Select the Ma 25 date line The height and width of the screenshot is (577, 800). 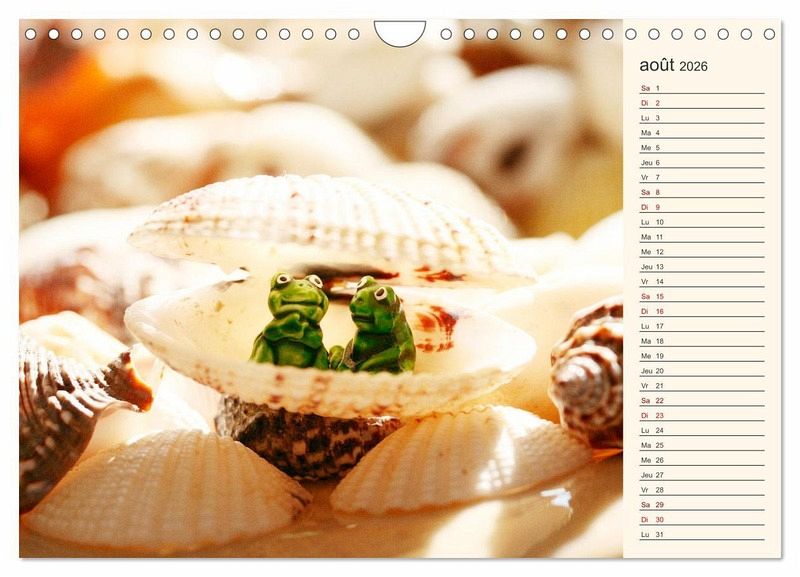[x=701, y=445]
